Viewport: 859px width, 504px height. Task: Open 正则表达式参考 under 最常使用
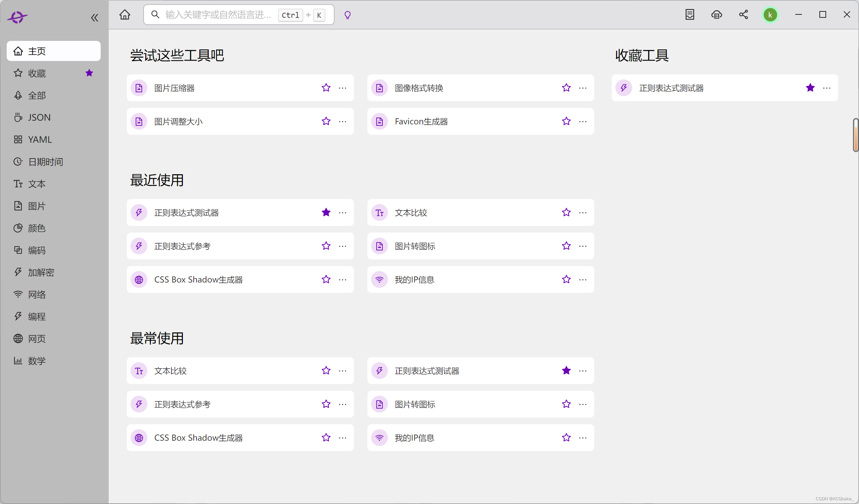pyautogui.click(x=182, y=404)
